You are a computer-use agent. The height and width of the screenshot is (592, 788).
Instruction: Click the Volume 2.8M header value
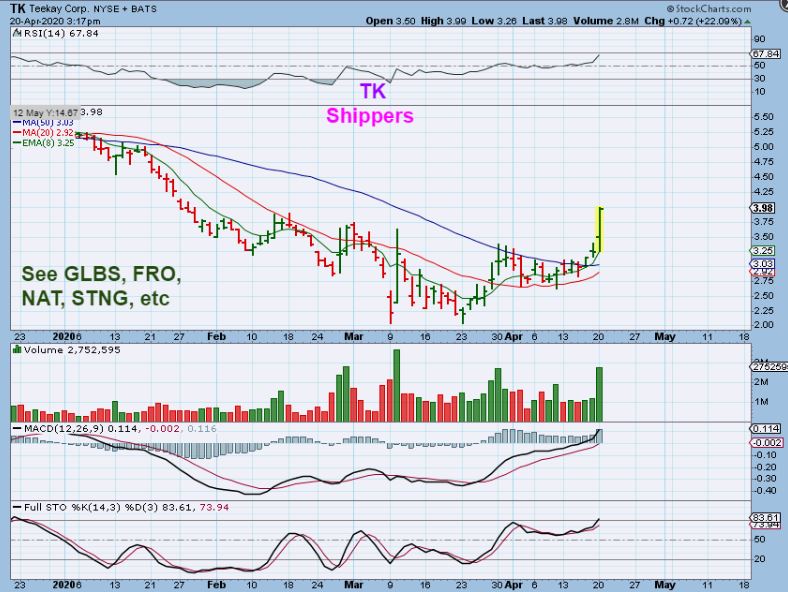click(606, 21)
